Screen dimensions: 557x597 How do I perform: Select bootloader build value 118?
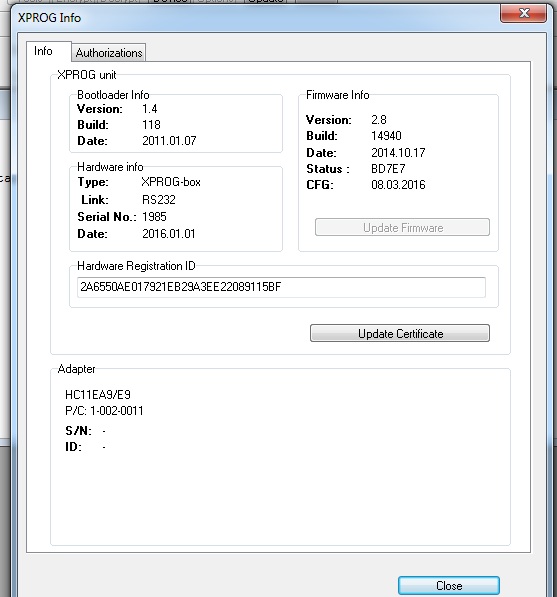click(x=151, y=125)
